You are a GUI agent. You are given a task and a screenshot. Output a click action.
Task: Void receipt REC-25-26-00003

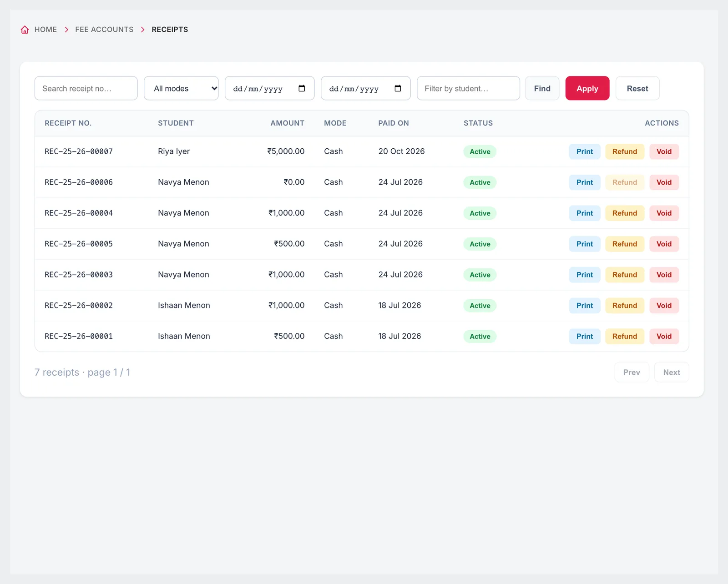[x=664, y=275]
